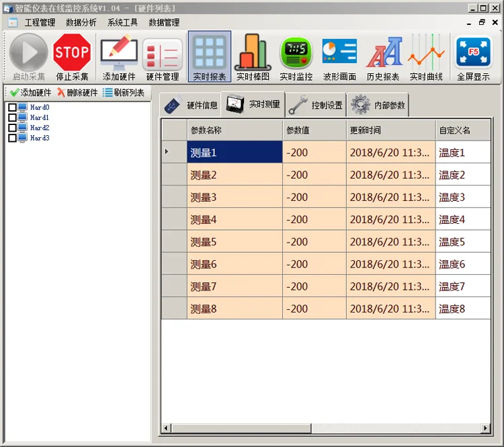Select the 实时报表 grid icon
This screenshot has height=447, width=504.
click(210, 52)
